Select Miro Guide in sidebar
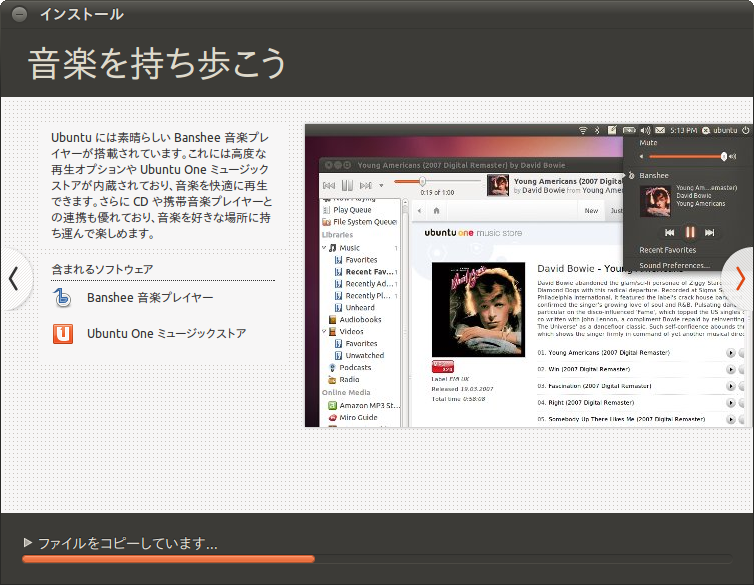The height and width of the screenshot is (585, 754). tap(358, 418)
